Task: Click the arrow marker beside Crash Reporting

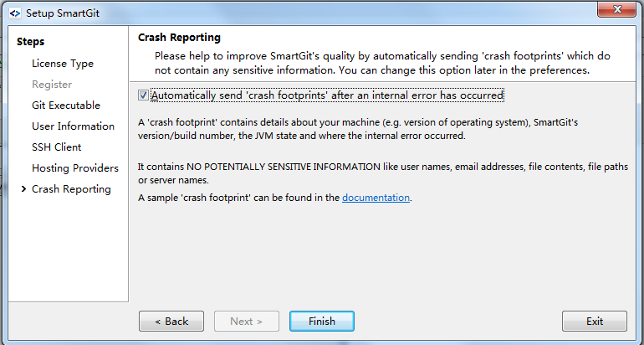Action: point(23,189)
